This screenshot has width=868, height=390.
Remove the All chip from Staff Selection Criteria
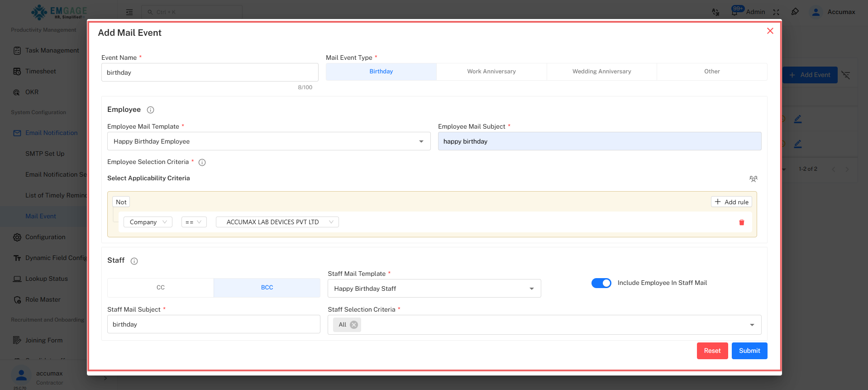click(354, 325)
